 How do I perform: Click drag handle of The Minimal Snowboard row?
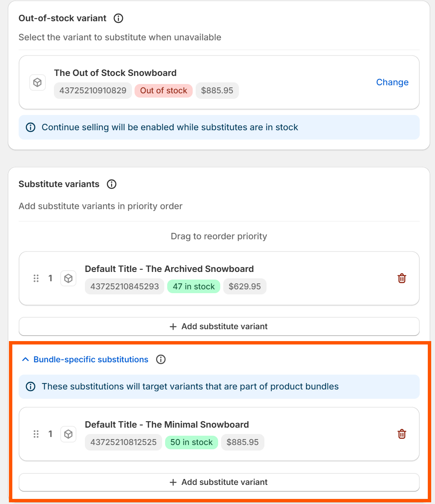tap(36, 434)
